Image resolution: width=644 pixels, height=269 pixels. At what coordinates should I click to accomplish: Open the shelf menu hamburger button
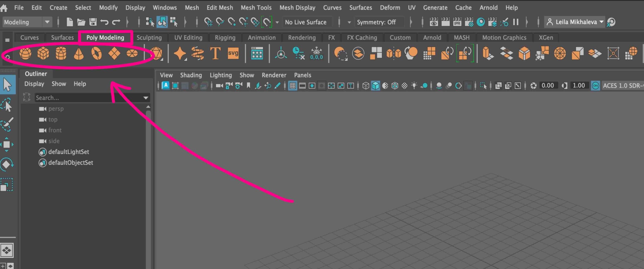coord(7,40)
